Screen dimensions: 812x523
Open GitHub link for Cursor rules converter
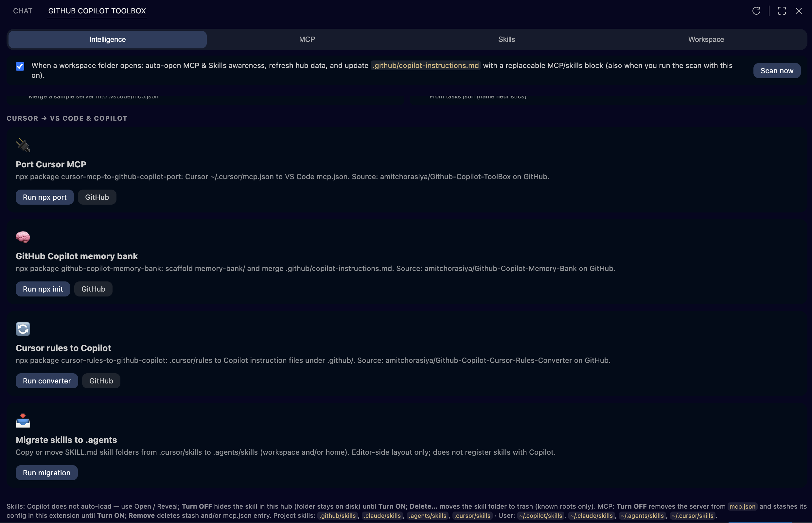point(101,381)
